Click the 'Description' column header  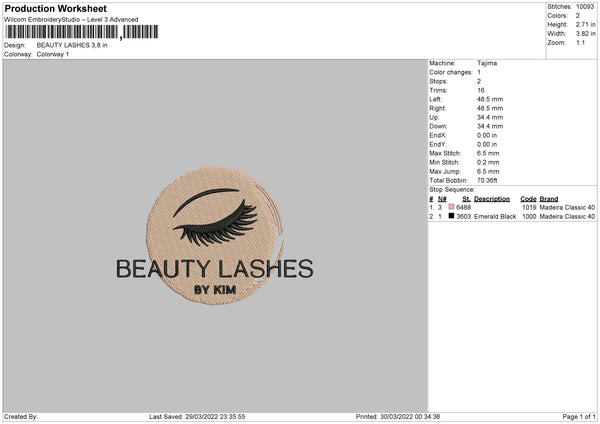click(x=492, y=199)
